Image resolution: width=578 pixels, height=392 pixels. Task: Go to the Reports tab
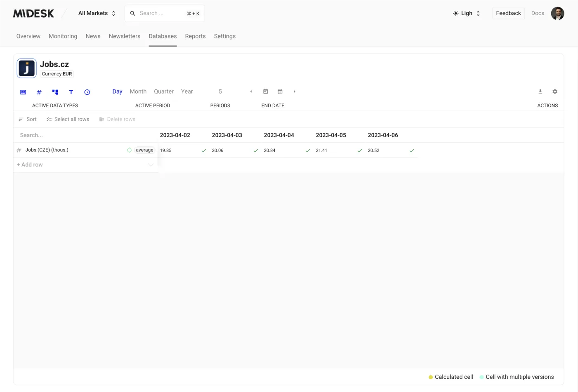click(x=196, y=36)
